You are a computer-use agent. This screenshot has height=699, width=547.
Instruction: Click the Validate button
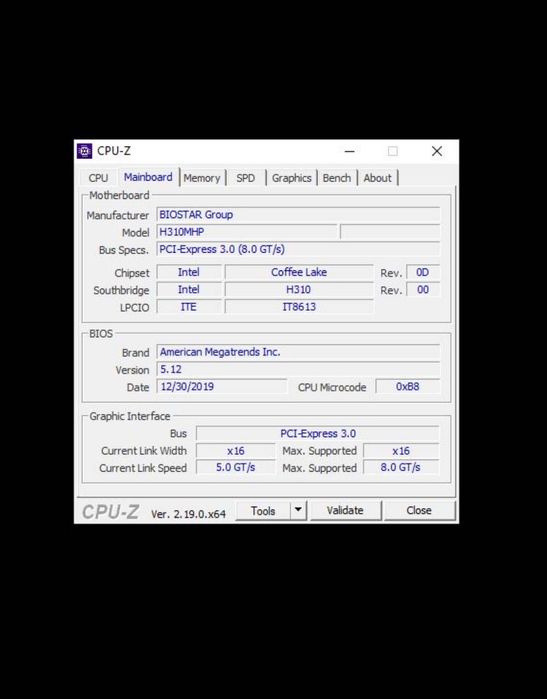pos(345,511)
